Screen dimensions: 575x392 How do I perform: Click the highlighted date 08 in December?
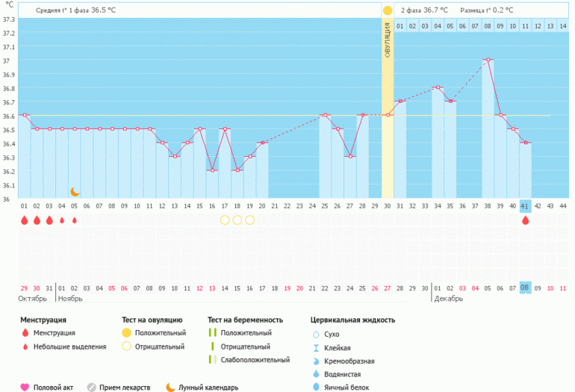[525, 288]
